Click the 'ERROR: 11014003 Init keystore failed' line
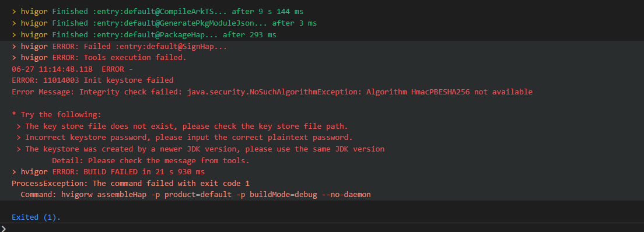644x232 pixels. point(92,80)
